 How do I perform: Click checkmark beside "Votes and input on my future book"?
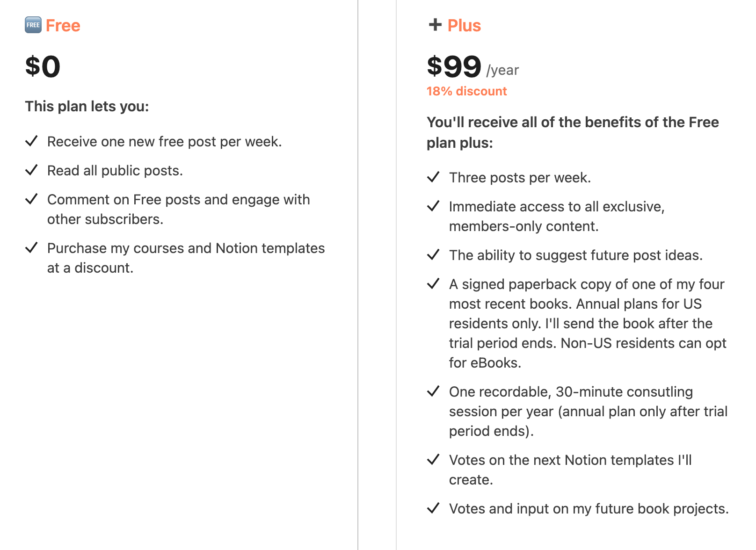[x=434, y=508]
